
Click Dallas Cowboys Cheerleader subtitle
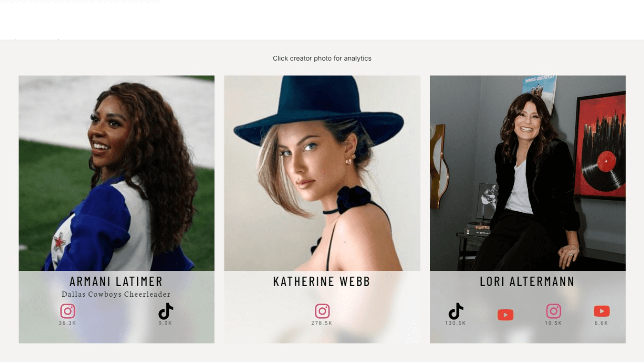pyautogui.click(x=116, y=294)
